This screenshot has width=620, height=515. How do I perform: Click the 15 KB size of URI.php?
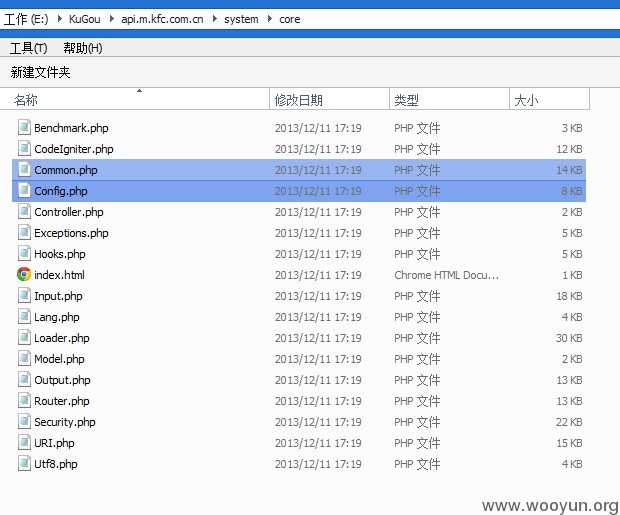(x=569, y=442)
